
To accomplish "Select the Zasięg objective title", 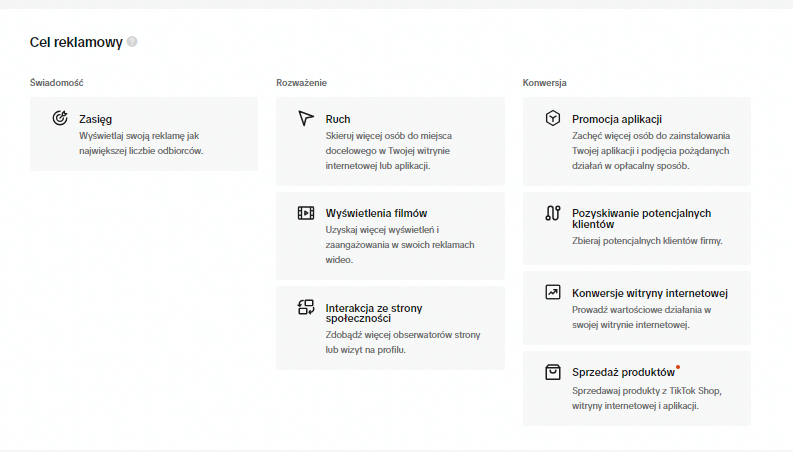I will 95,118.
